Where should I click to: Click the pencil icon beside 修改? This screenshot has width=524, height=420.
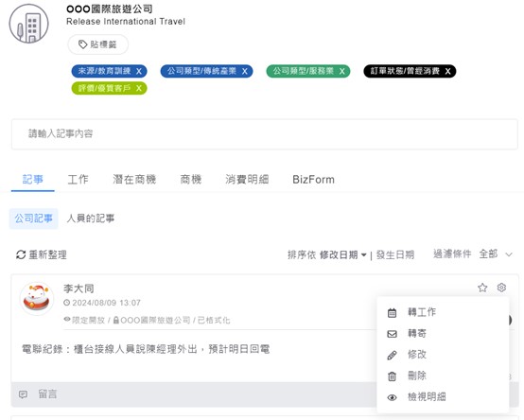[392, 355]
